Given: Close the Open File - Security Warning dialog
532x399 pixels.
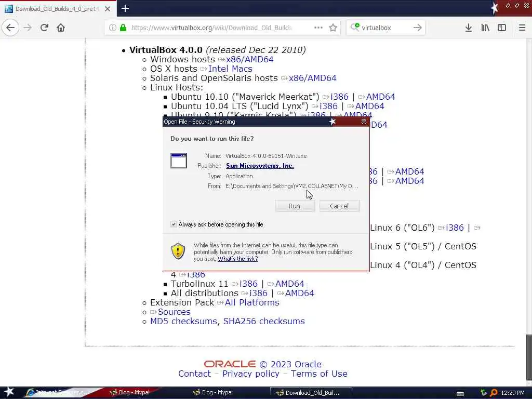Looking at the screenshot, I should [x=364, y=122].
